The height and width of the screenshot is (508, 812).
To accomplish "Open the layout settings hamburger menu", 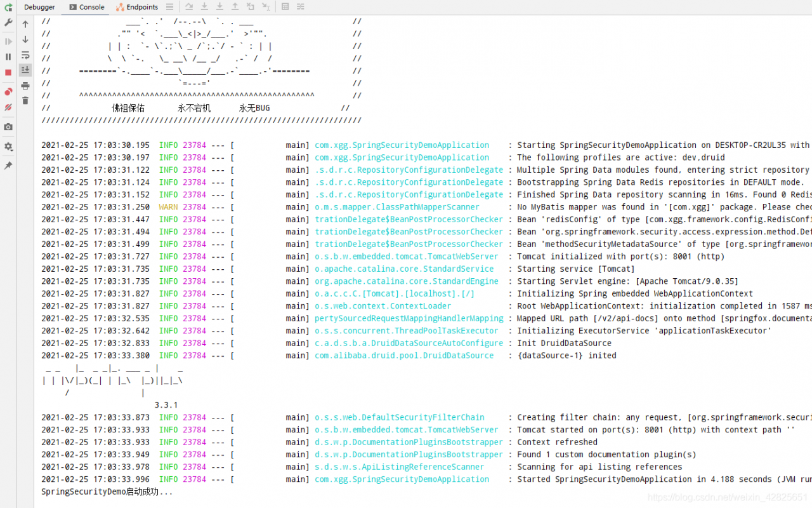I will (x=169, y=7).
